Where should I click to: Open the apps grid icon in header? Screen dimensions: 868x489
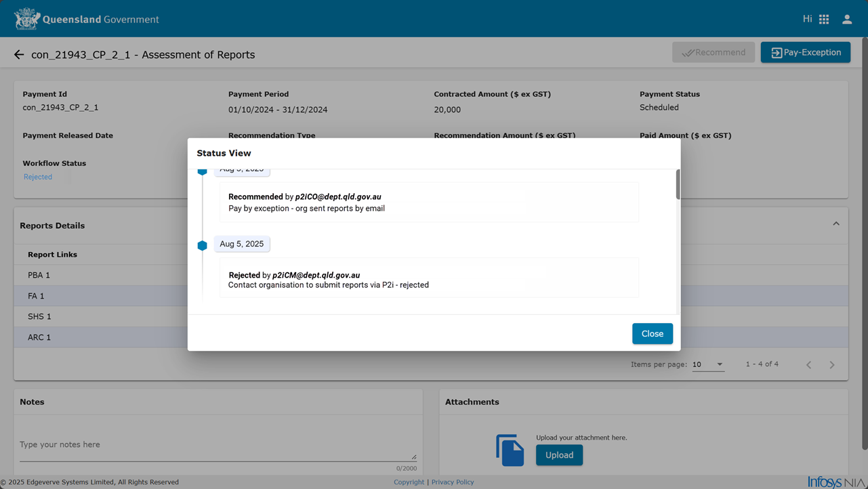pyautogui.click(x=824, y=20)
